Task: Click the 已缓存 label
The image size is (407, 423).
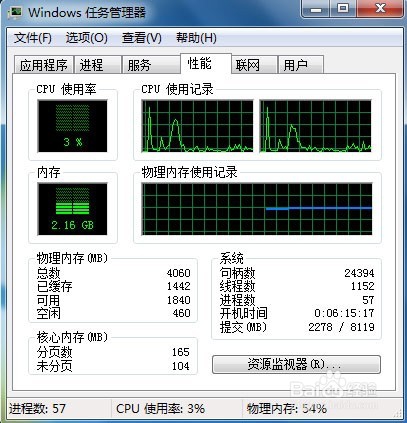Action: point(55,286)
